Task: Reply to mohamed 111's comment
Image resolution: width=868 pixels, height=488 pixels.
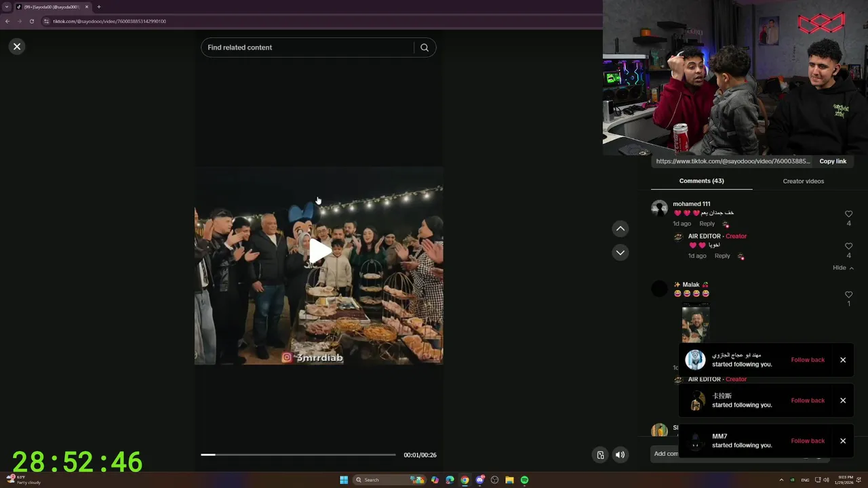Action: pyautogui.click(x=707, y=224)
